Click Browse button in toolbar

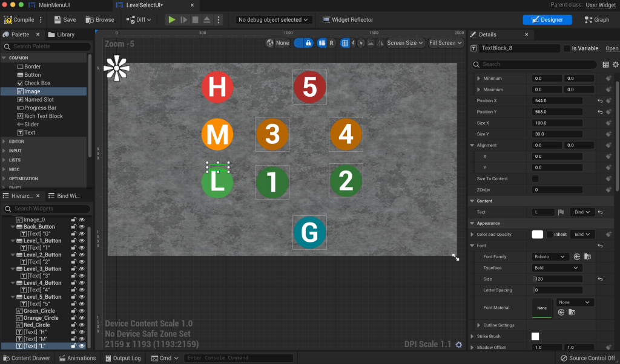[100, 19]
